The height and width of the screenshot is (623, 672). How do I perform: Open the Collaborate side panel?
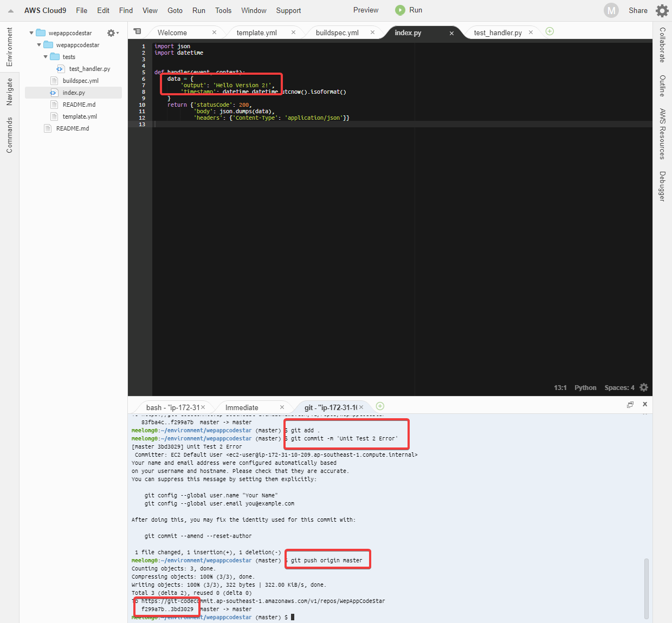click(x=662, y=45)
